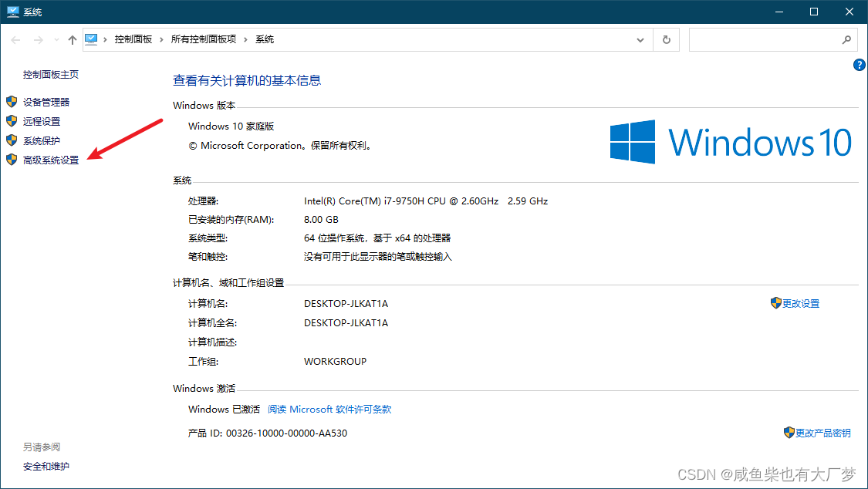
Task: Click system icon in title bar
Action: click(x=13, y=12)
